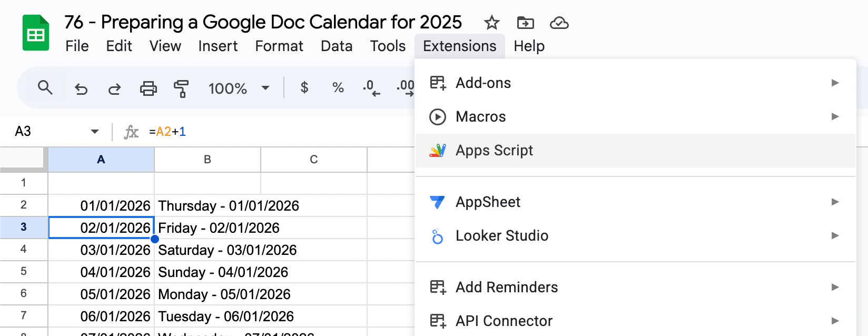
Task: Click the move to folder icon
Action: tap(525, 23)
